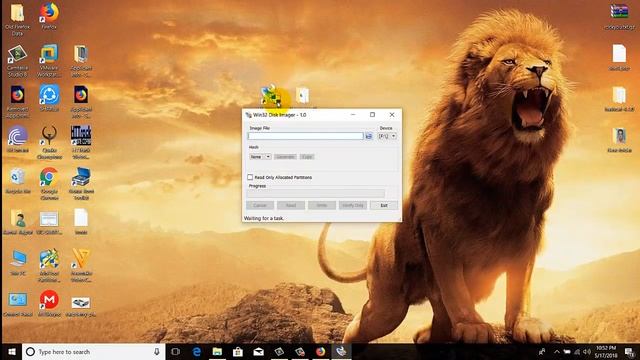Select the VMware Workstation shortcut

coord(49,60)
